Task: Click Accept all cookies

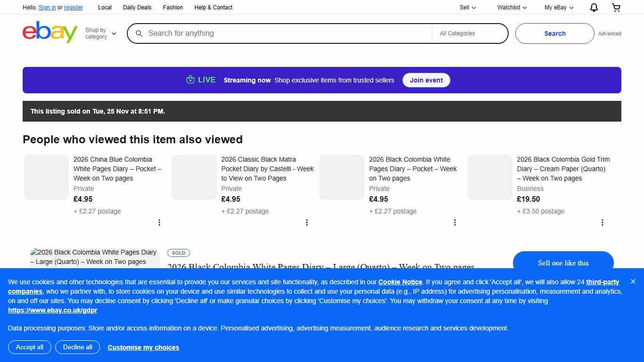Action: coord(30,347)
